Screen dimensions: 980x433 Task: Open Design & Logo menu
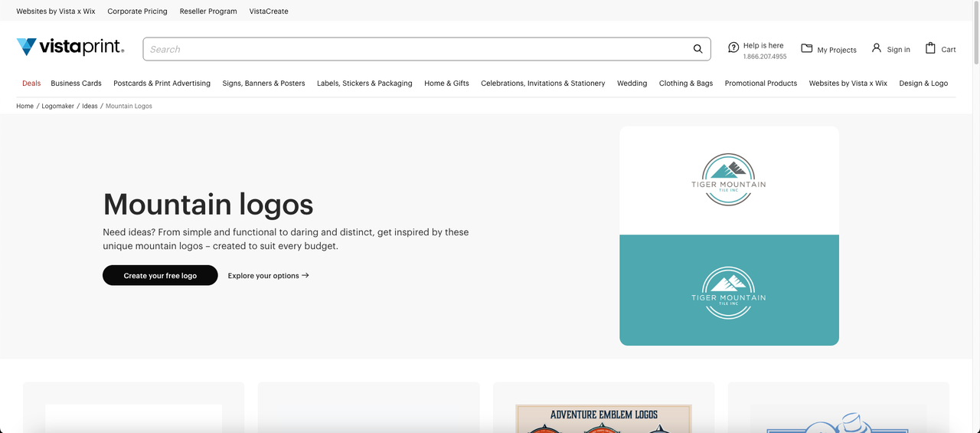[x=923, y=83]
